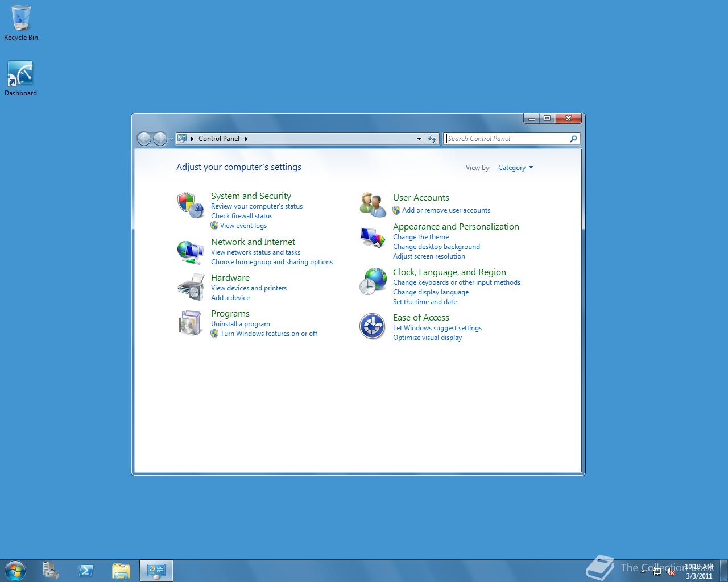Open User Accounts heading link
This screenshot has height=582, width=728.
[x=421, y=197]
